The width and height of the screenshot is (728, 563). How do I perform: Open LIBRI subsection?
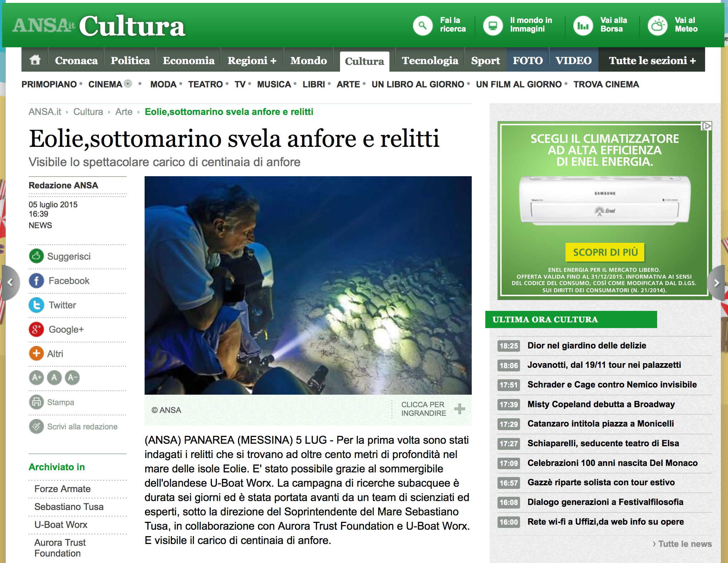[x=314, y=84]
